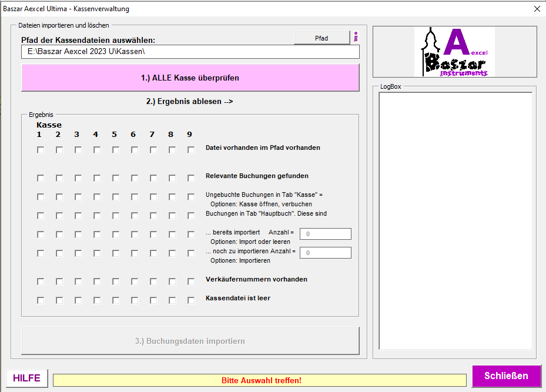Tick Kasse 6 'Datei vorhanden im Pfad' checkbox
Viewport: 546px width, 392px height.
(135, 150)
